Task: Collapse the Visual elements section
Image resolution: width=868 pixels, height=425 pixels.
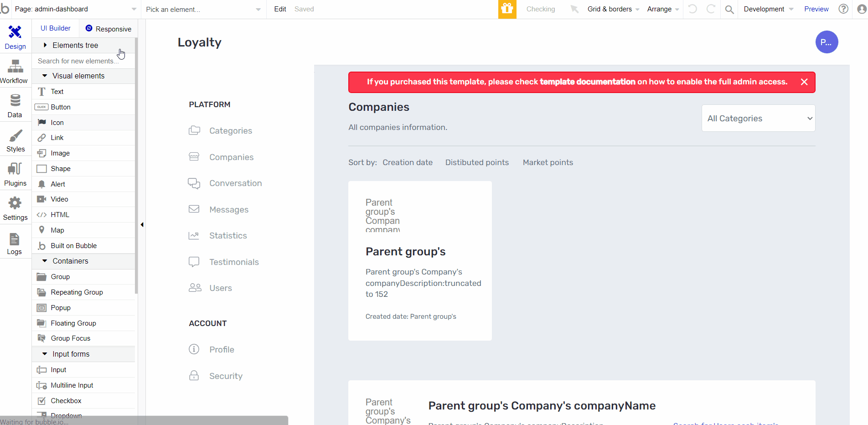Action: click(x=83, y=76)
